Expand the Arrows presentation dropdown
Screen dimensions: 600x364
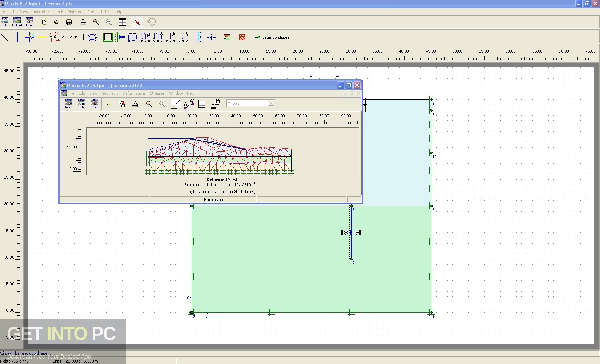click(271, 103)
